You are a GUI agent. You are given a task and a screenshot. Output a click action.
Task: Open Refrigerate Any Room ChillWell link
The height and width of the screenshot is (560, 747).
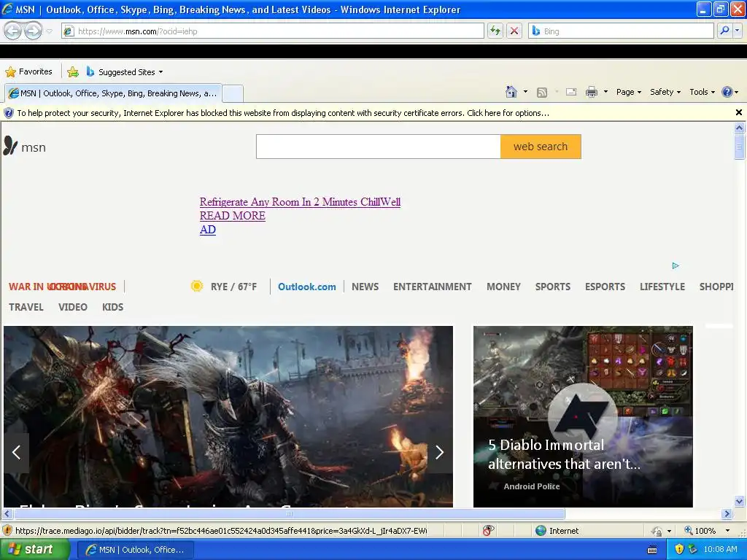pos(300,202)
